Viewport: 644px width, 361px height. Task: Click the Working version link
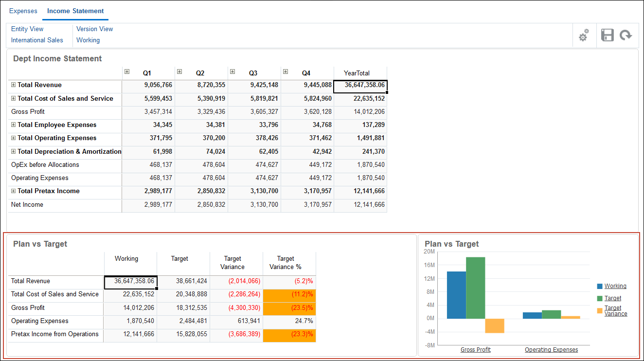pyautogui.click(x=88, y=40)
